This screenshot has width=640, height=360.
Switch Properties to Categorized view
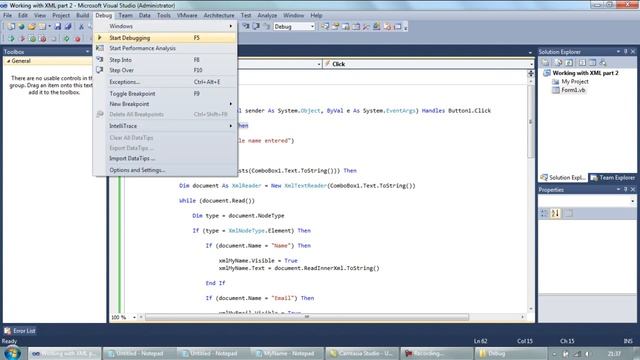click(x=544, y=213)
